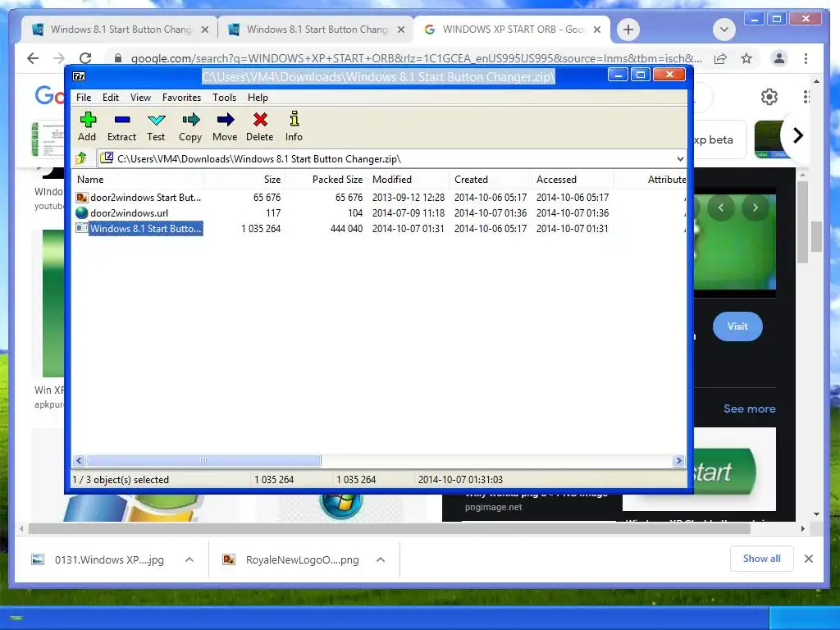Select the door2windows.url file

tap(122, 212)
